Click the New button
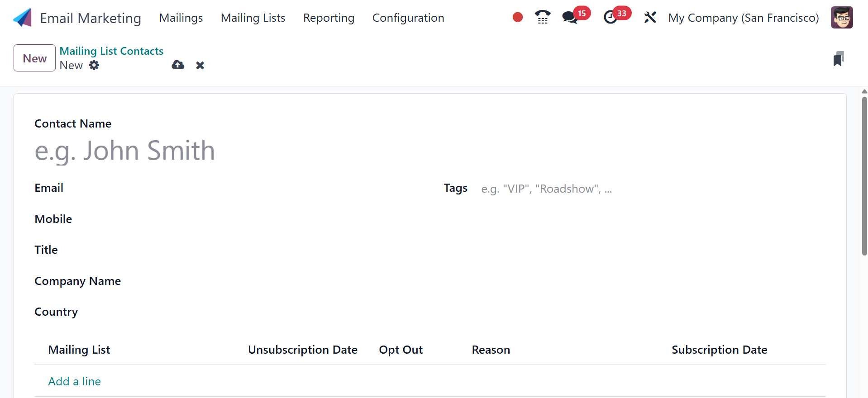The width and height of the screenshot is (868, 398). click(34, 58)
